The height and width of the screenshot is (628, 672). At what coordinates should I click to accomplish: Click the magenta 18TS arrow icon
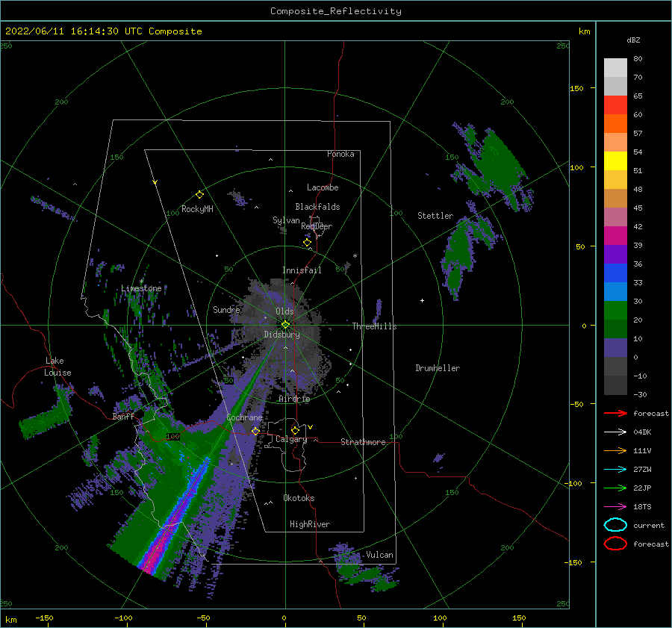tap(615, 507)
